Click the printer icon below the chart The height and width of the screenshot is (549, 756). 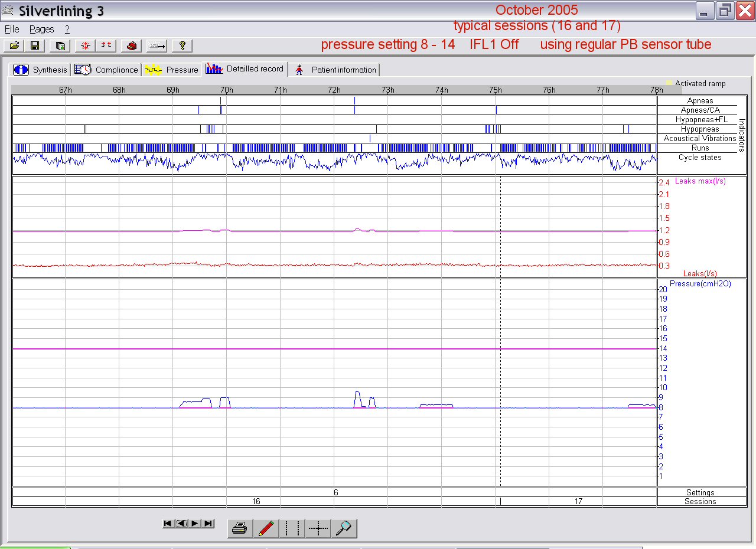click(x=240, y=528)
